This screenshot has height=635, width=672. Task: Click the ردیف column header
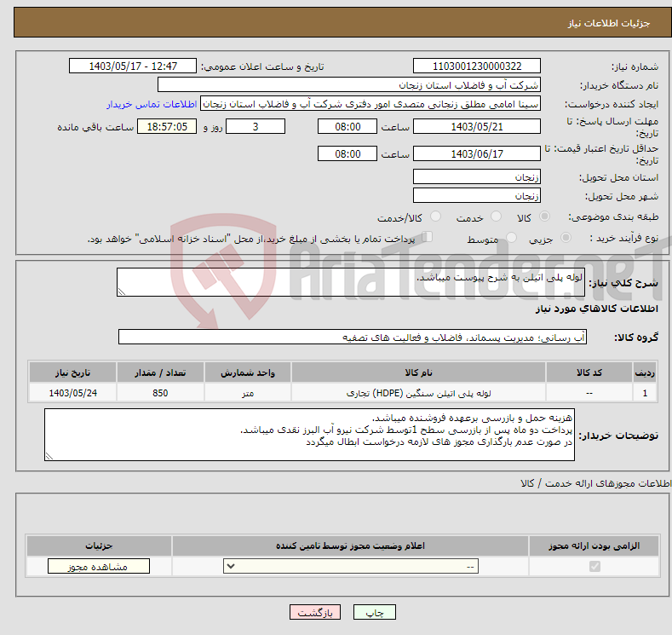(x=645, y=372)
